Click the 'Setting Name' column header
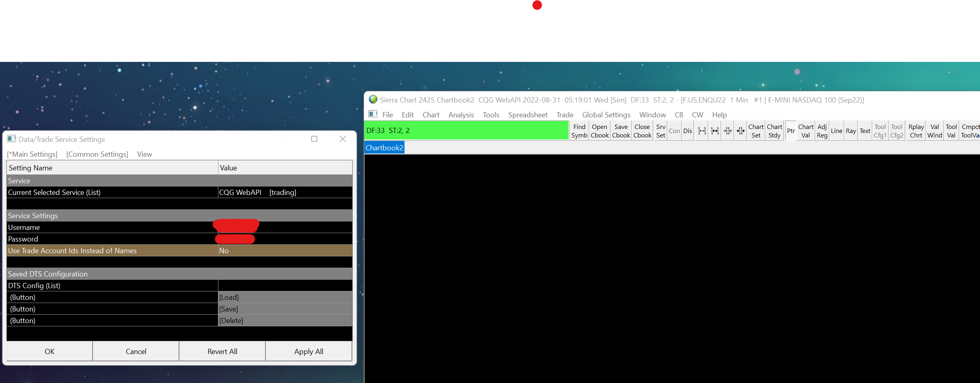Viewport: 980px width, 383px height. (x=112, y=168)
